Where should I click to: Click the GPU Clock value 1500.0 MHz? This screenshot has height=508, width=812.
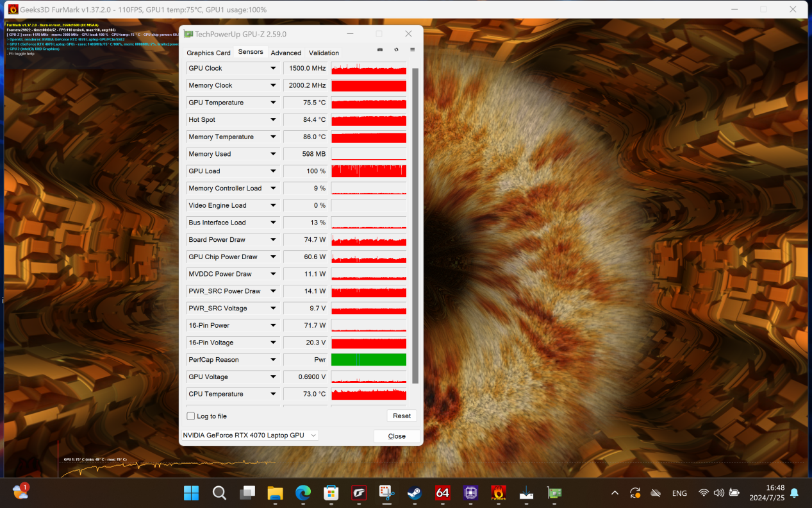pos(305,68)
